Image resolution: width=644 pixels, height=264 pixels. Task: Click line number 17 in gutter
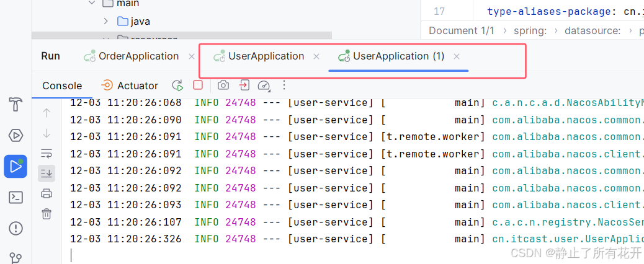439,12
